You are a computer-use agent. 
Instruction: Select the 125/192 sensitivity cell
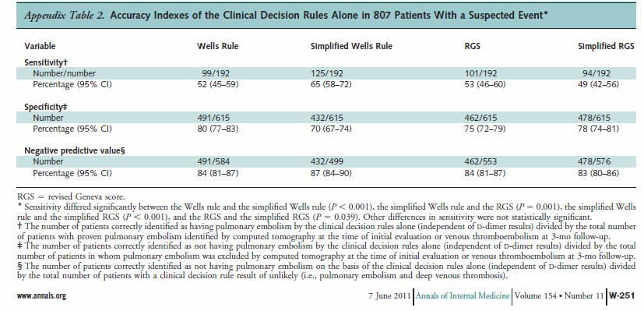tap(327, 73)
